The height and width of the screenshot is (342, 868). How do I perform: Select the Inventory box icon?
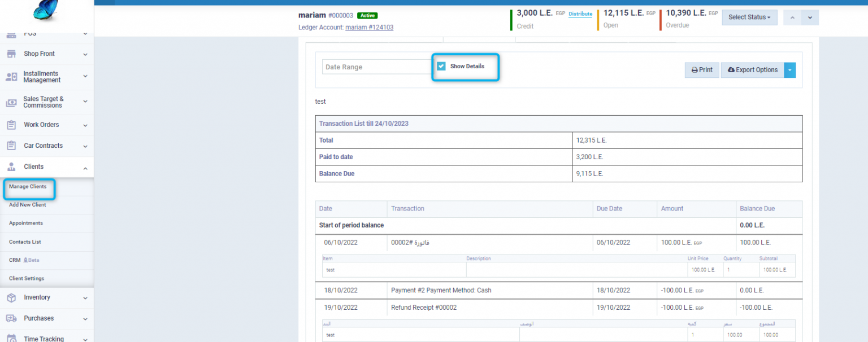[11, 298]
